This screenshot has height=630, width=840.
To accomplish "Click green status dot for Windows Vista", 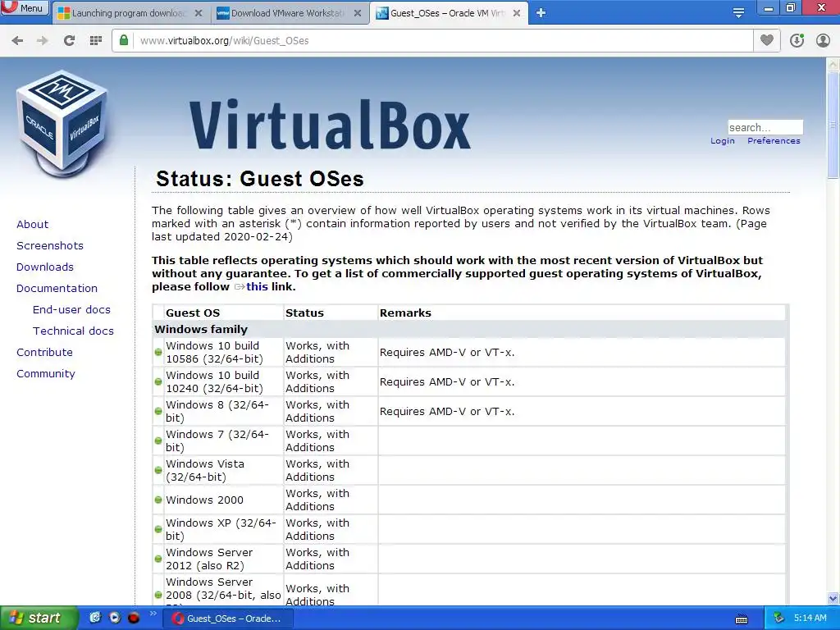I will point(158,470).
